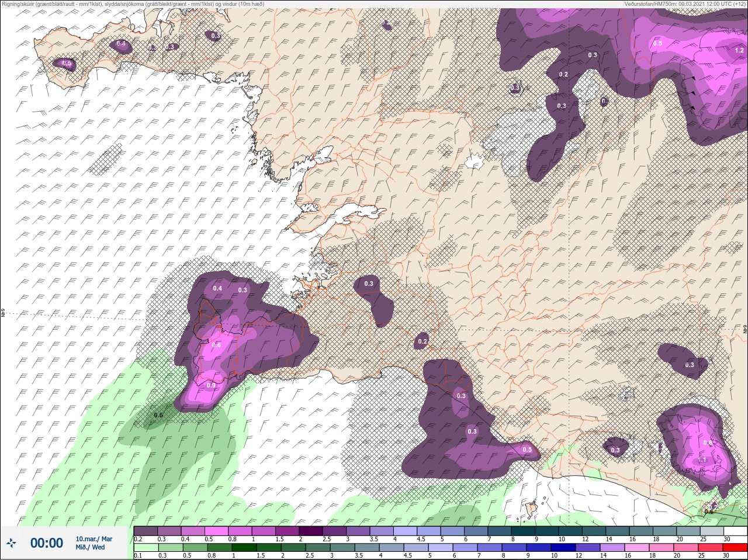Click the '4.5' label in the lower legend row

pyautogui.click(x=407, y=555)
